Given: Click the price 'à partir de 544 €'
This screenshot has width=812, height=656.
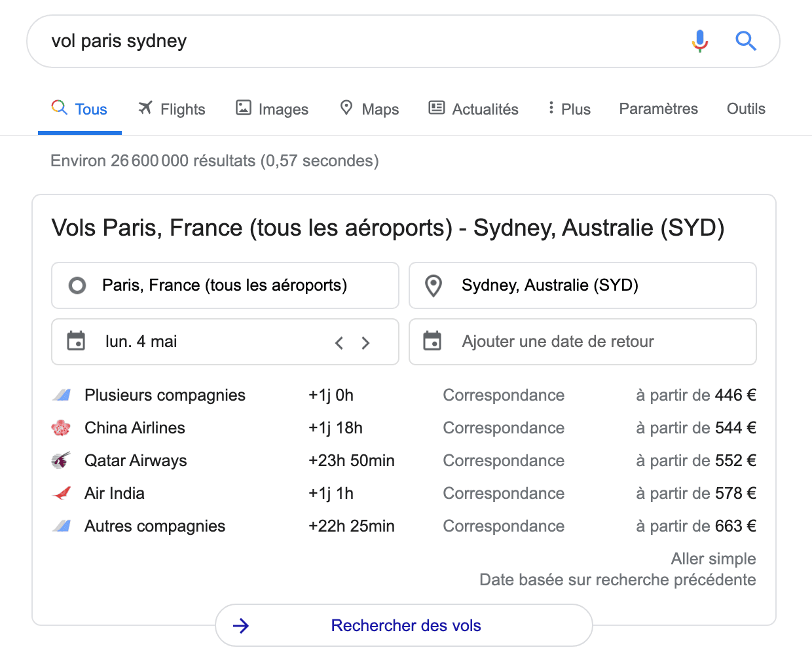Looking at the screenshot, I should (x=696, y=428).
